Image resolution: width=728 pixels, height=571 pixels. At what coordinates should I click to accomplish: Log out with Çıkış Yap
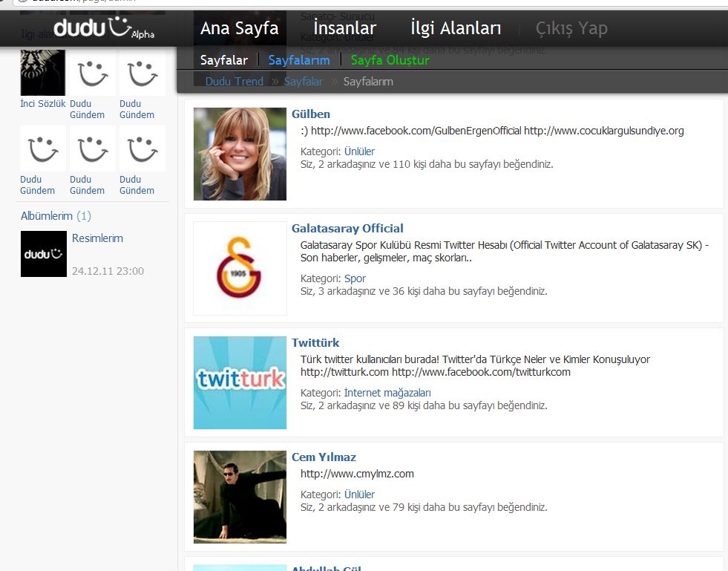tap(571, 28)
